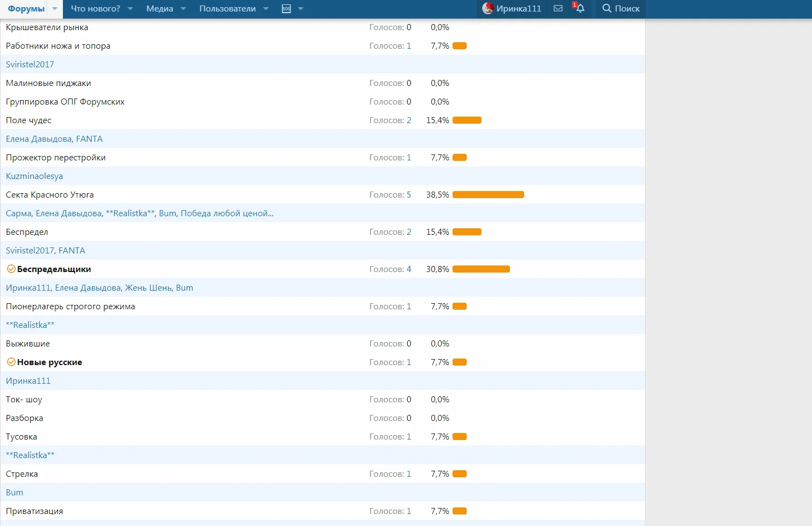This screenshot has width=812, height=526.
Task: Open the notifications bell icon
Action: (x=580, y=9)
